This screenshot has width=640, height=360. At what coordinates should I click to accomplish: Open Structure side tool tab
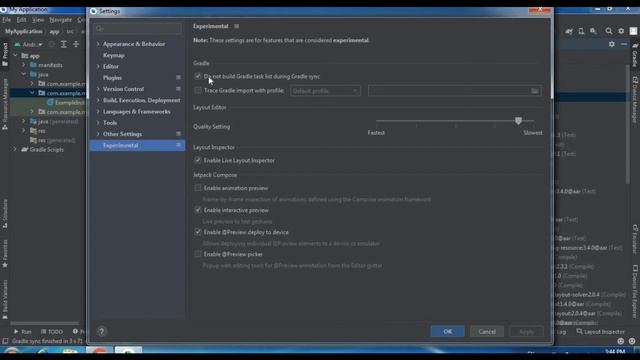pos(5,213)
